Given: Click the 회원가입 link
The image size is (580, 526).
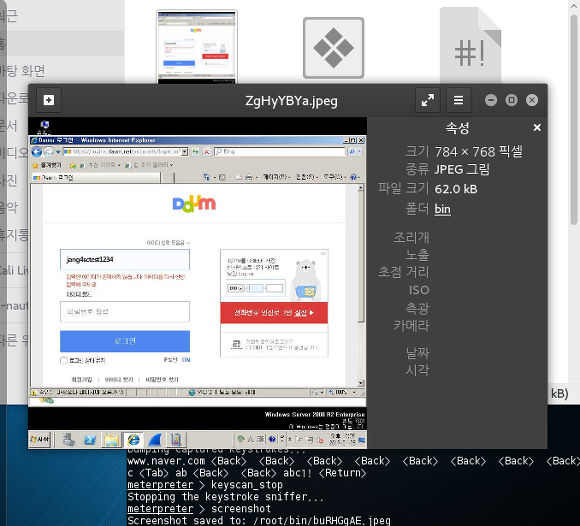Looking at the screenshot, I should [82, 380].
